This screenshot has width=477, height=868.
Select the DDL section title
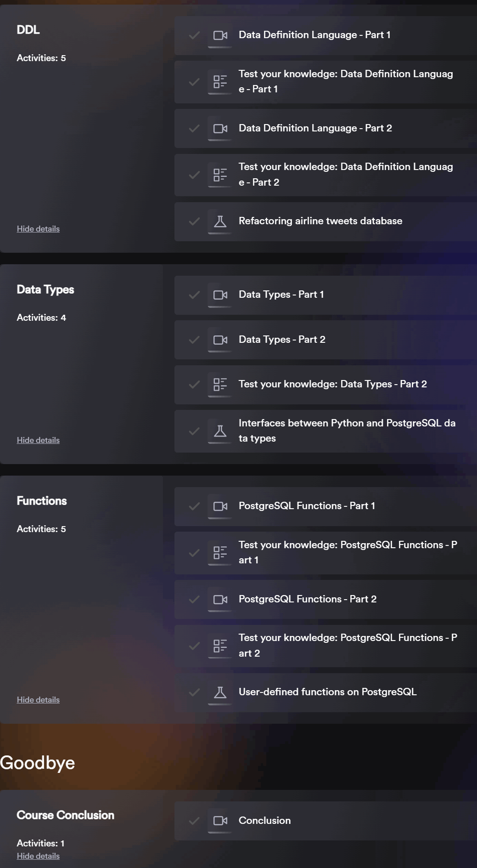[28, 30]
